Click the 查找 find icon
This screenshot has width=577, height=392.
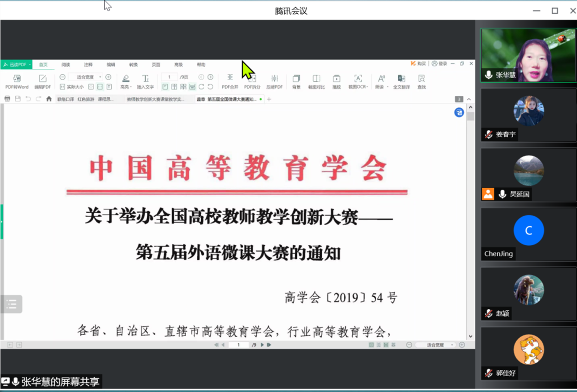pyautogui.click(x=421, y=82)
